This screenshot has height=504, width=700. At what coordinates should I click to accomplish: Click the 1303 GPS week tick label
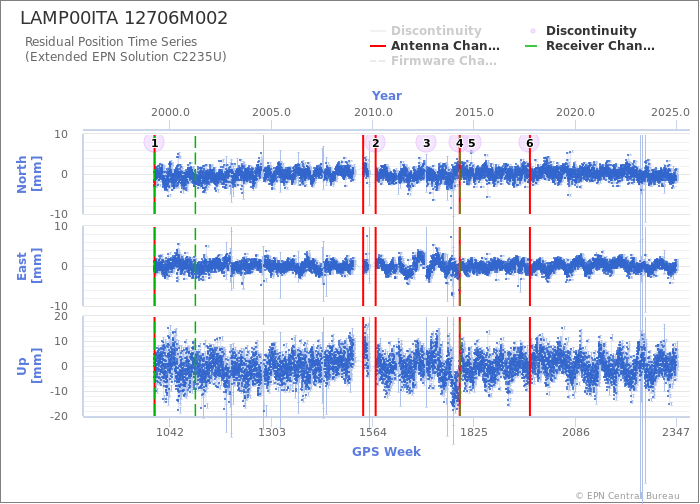272,432
